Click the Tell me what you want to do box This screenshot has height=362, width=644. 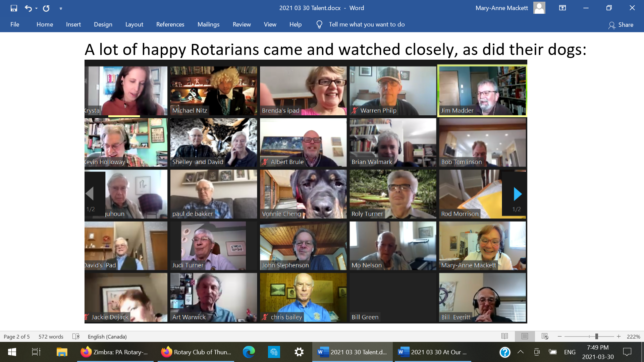pyautogui.click(x=366, y=24)
